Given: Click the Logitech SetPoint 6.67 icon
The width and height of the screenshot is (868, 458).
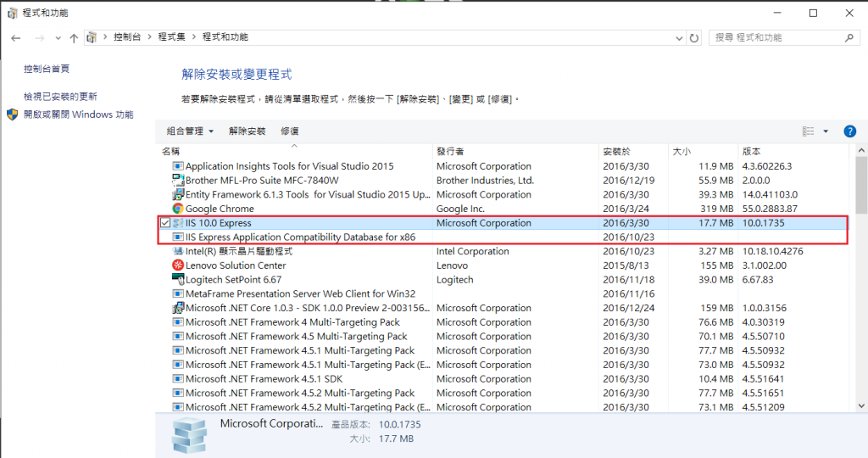Looking at the screenshot, I should [178, 280].
